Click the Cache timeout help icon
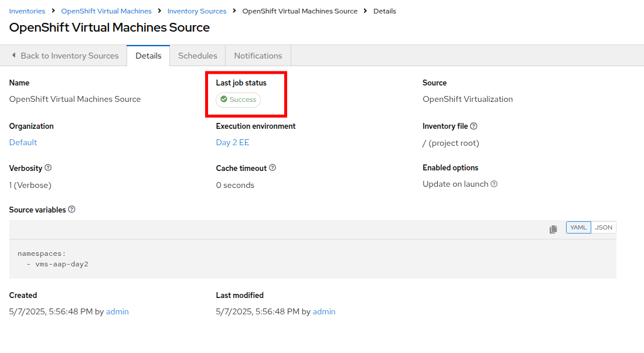644x353 pixels. [x=272, y=168]
